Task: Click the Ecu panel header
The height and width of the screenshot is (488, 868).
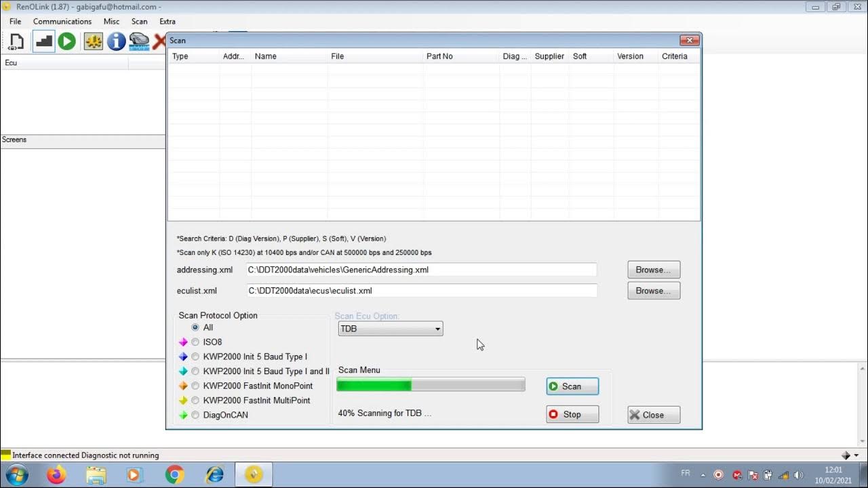Action: [64, 63]
